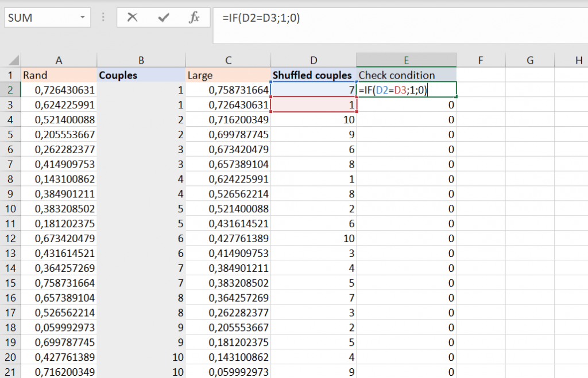Select the 'Couples' header cell in B1
The width and height of the screenshot is (588, 378).
[x=141, y=75]
